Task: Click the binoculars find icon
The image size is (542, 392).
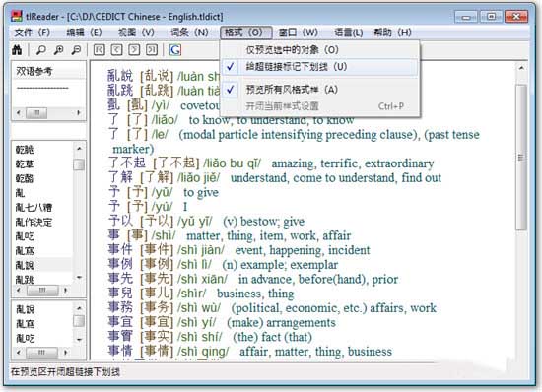Action: pos(17,50)
